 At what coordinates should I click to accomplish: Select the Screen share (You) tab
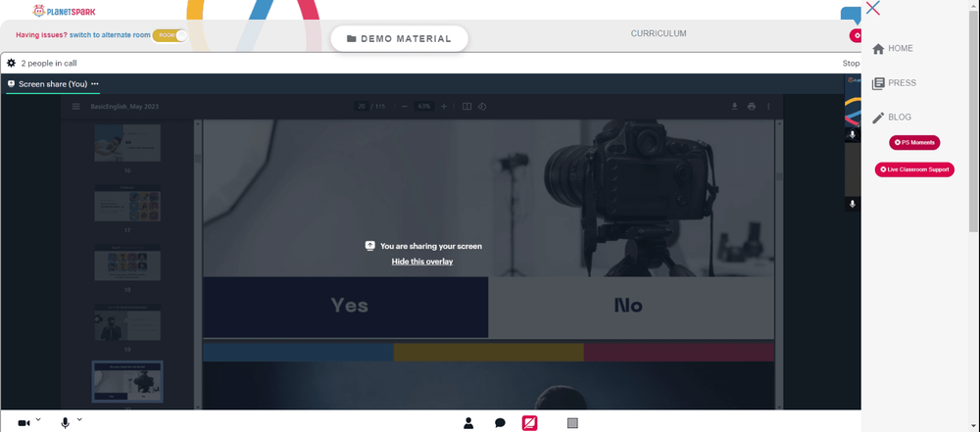[53, 84]
